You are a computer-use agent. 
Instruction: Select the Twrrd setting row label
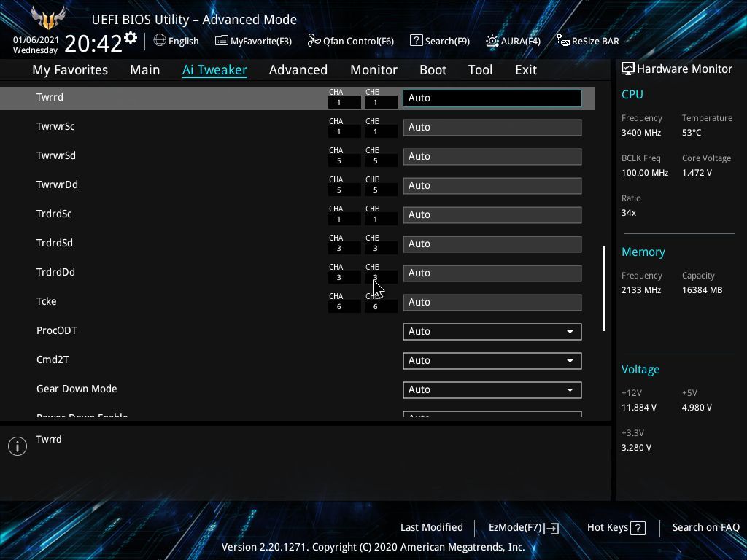(50, 97)
